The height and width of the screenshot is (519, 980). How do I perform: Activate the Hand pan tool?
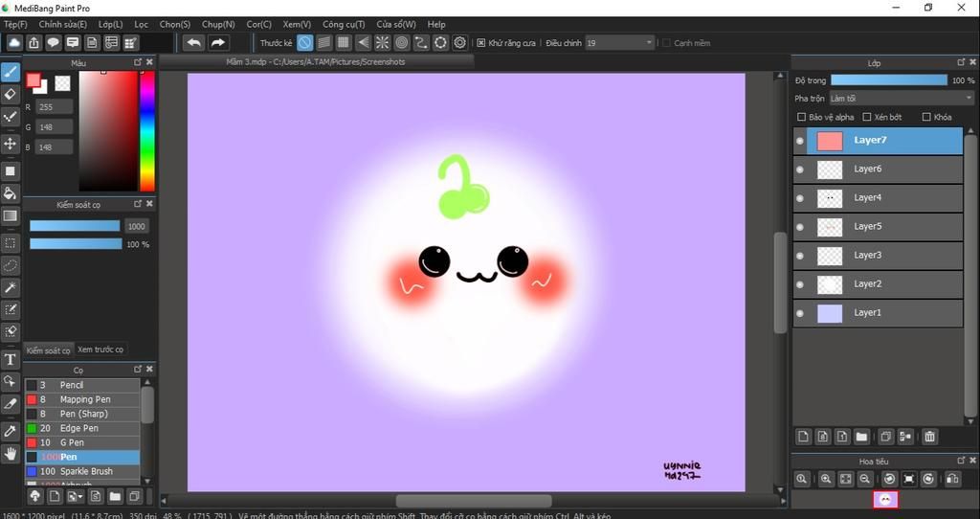(x=10, y=454)
